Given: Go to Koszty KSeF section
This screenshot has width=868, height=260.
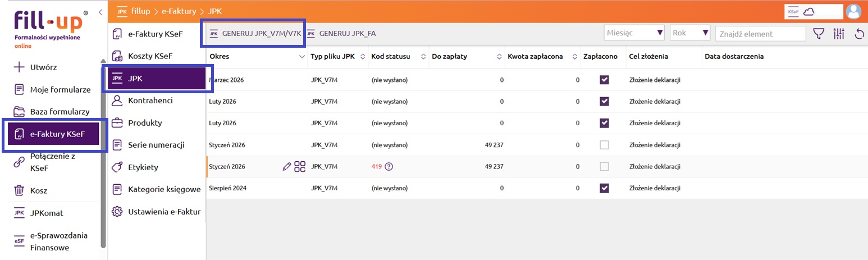Looking at the screenshot, I should coord(150,56).
